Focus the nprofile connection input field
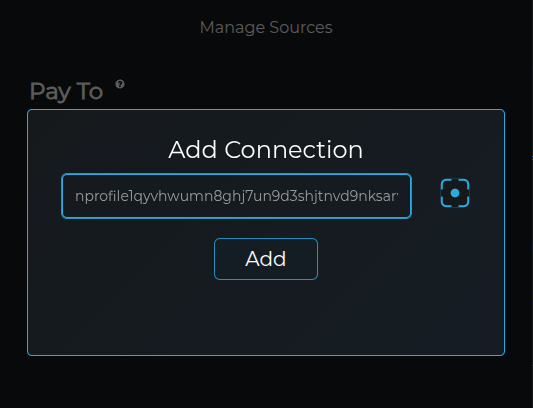 coord(237,196)
